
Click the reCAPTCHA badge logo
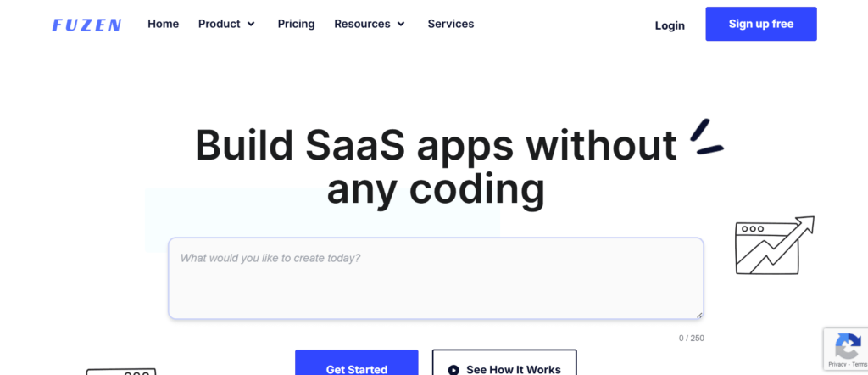tap(847, 346)
